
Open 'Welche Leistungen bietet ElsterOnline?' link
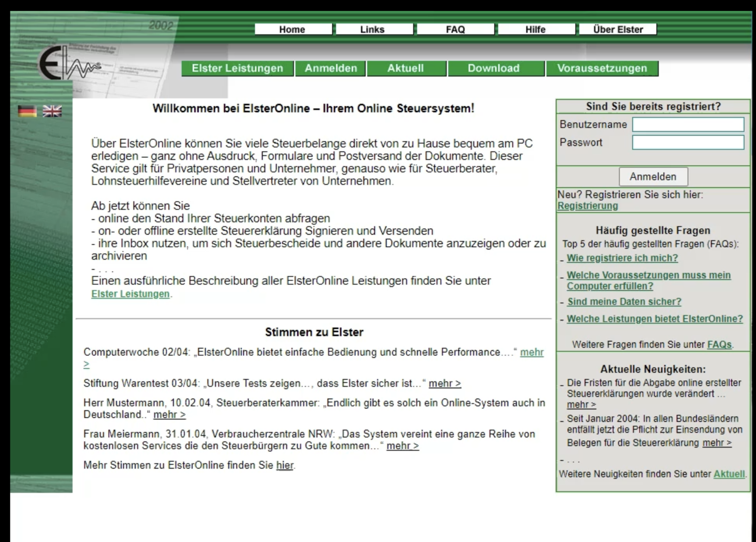point(655,319)
